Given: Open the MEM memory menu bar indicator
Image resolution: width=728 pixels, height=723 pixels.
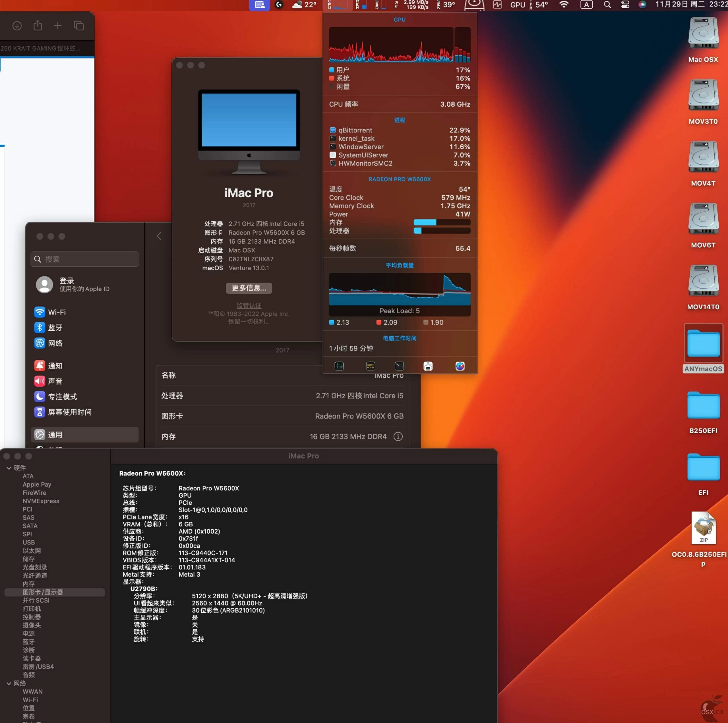Looking at the screenshot, I should point(361,5).
